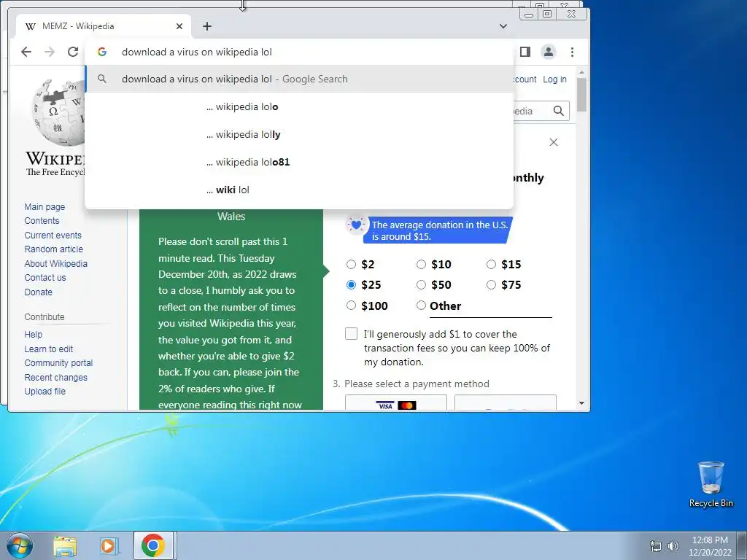
Task: Go to Current events
Action: (x=53, y=236)
